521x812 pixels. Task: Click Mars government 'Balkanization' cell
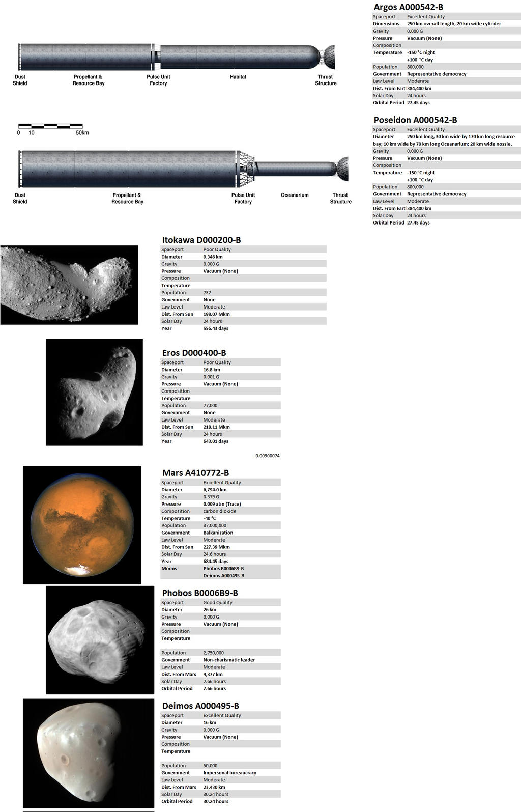click(218, 533)
